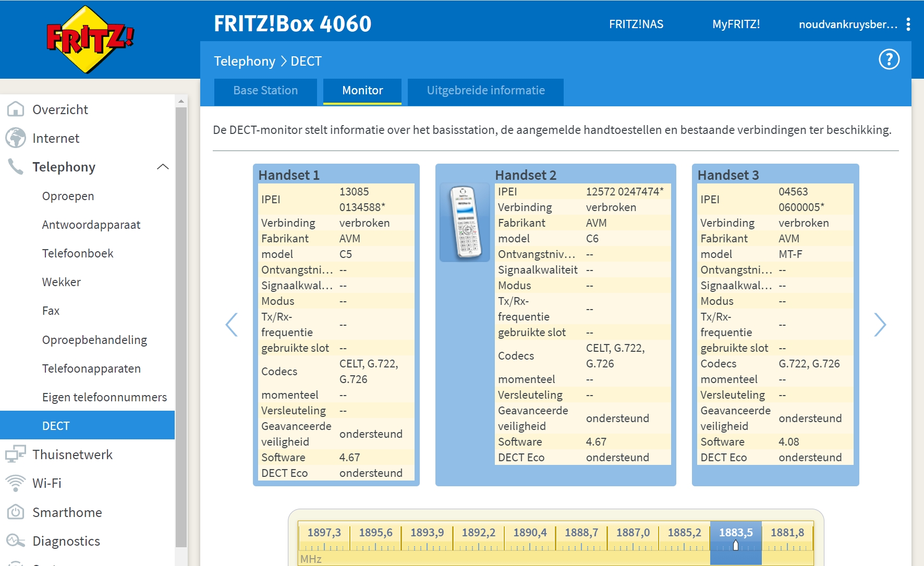
Task: Click the Thuisnetwerk computers icon
Action: [16, 454]
